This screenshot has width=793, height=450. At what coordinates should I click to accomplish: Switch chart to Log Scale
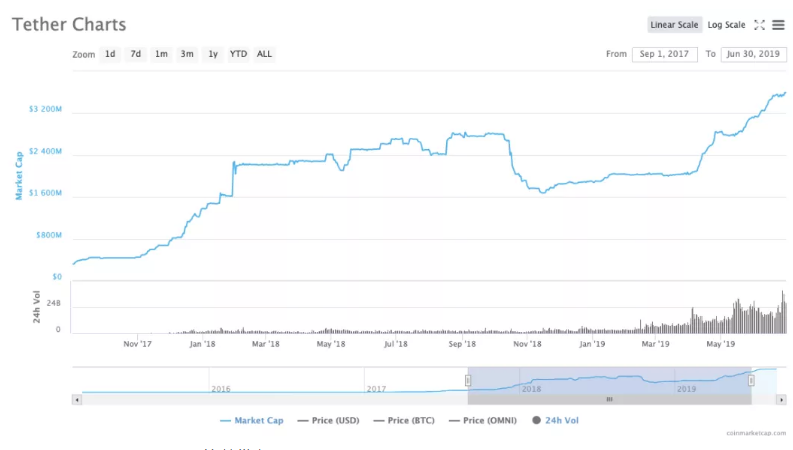[726, 25]
